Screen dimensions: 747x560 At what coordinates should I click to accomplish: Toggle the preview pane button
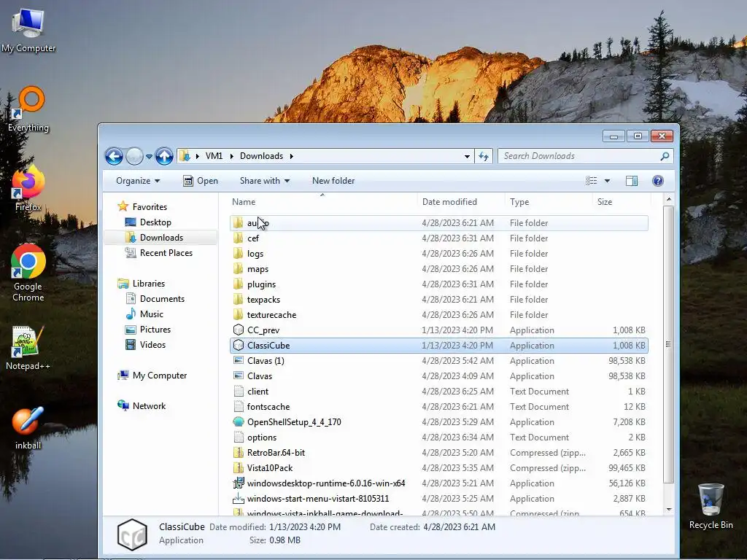(632, 181)
